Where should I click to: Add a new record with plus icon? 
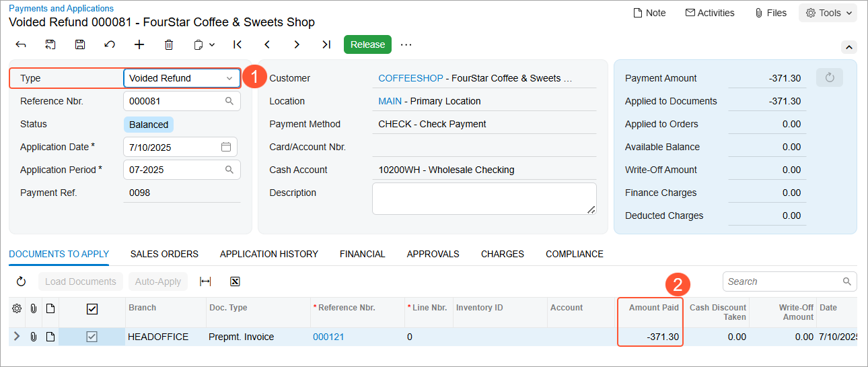[139, 44]
